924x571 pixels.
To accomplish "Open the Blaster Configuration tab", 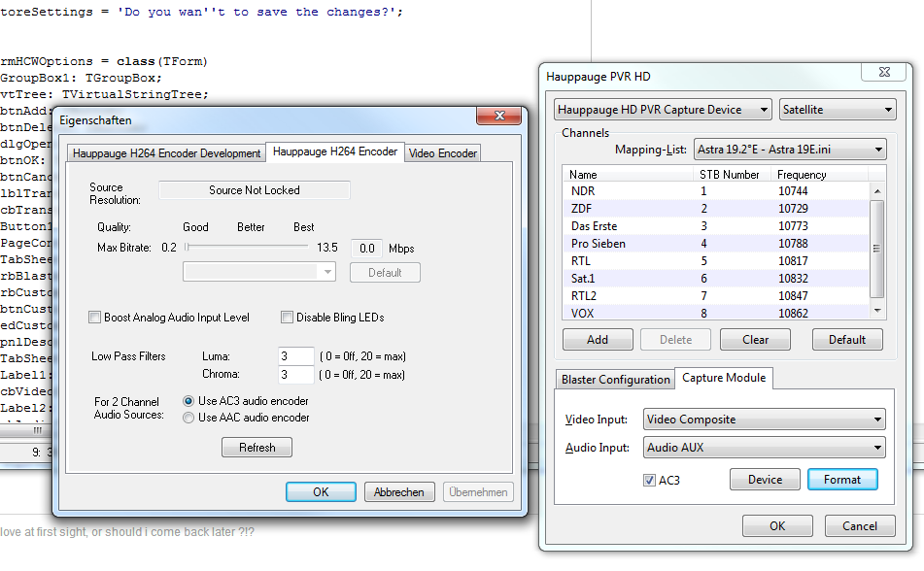I will pos(615,380).
